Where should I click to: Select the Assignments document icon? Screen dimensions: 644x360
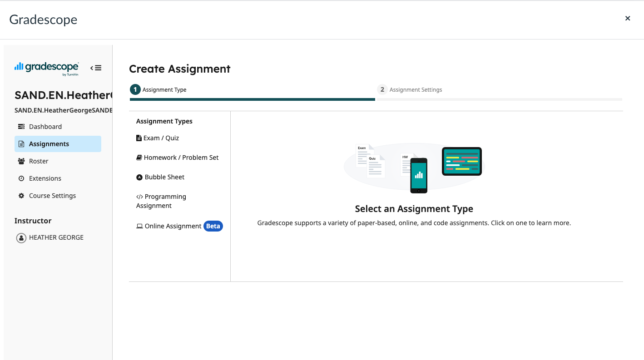coord(21,144)
